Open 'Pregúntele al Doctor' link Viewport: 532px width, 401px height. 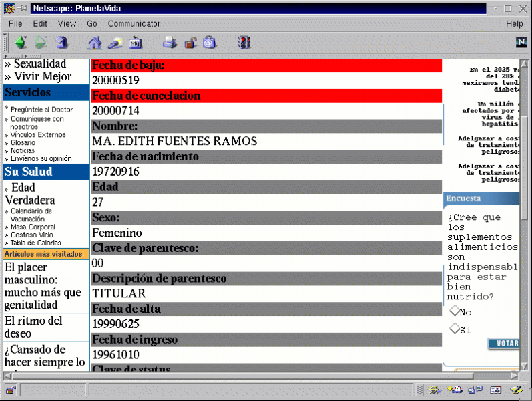point(41,110)
